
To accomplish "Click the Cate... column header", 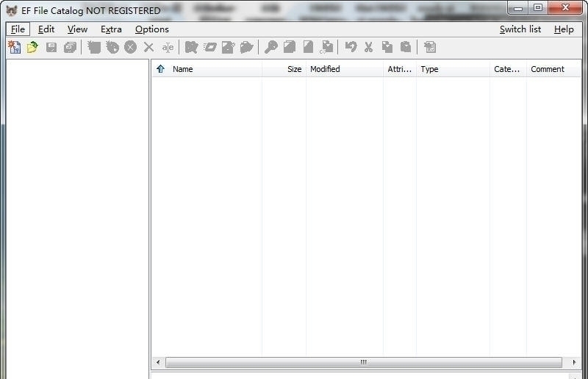I will tap(508, 69).
